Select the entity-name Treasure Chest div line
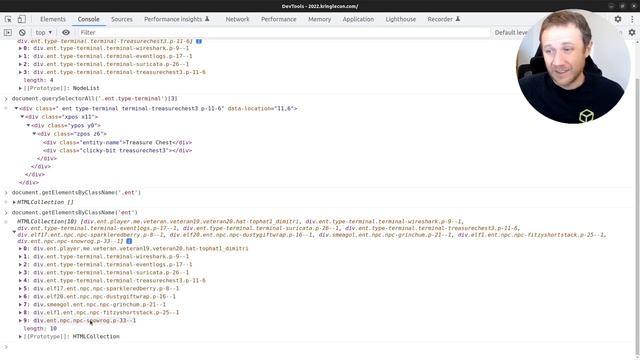This screenshot has width=640, height=360. pos(118,142)
